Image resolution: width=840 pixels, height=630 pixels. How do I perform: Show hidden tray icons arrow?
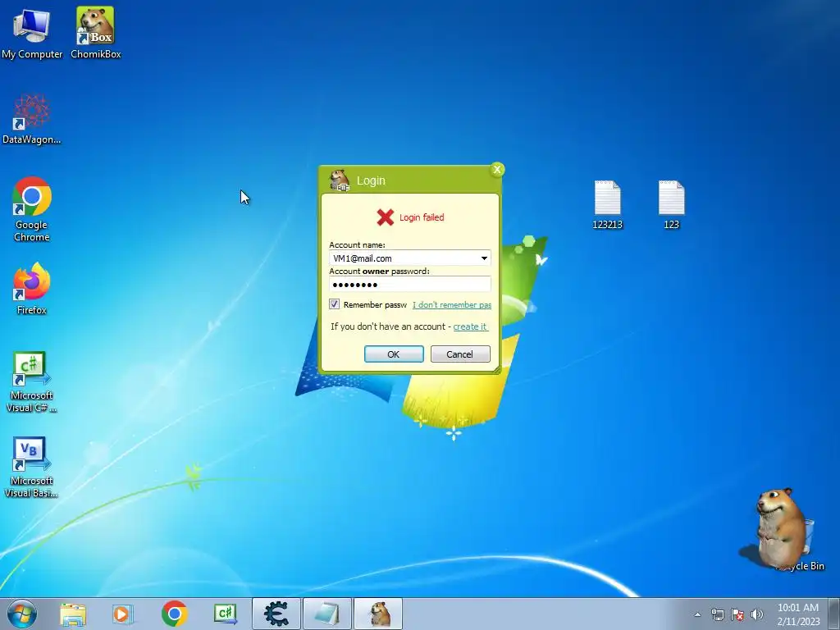click(x=697, y=614)
